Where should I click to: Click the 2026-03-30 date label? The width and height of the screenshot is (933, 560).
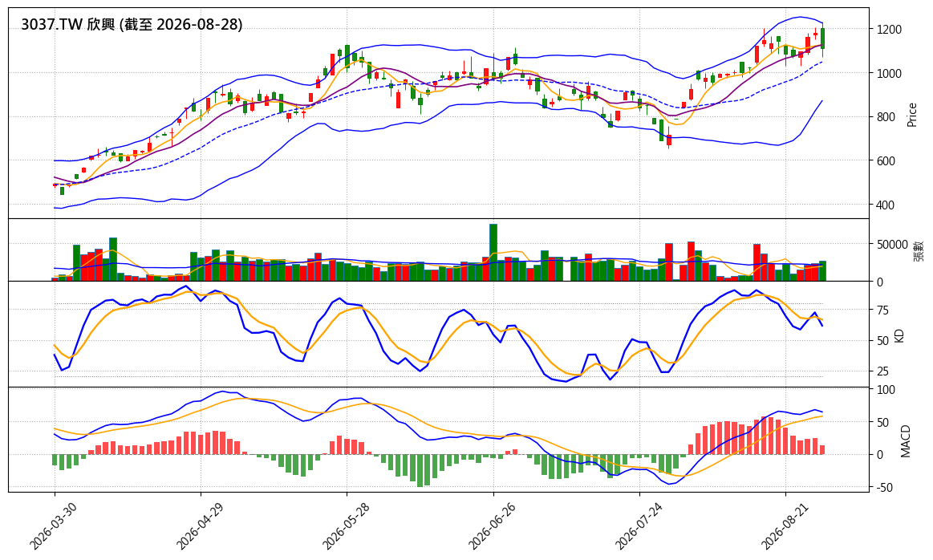coord(52,526)
